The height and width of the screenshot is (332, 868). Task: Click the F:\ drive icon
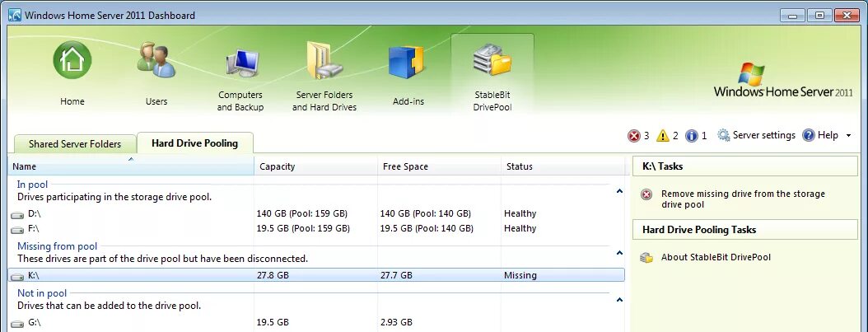click(x=18, y=228)
